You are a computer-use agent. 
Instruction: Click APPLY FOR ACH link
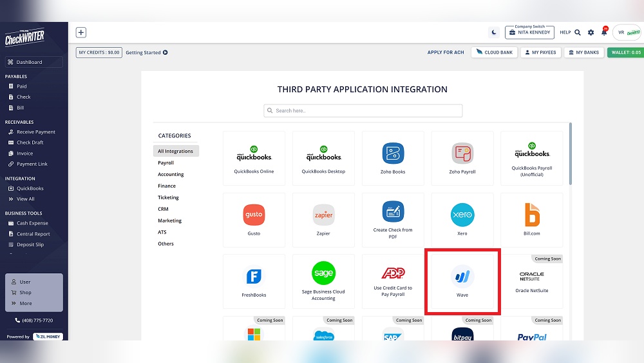click(446, 53)
